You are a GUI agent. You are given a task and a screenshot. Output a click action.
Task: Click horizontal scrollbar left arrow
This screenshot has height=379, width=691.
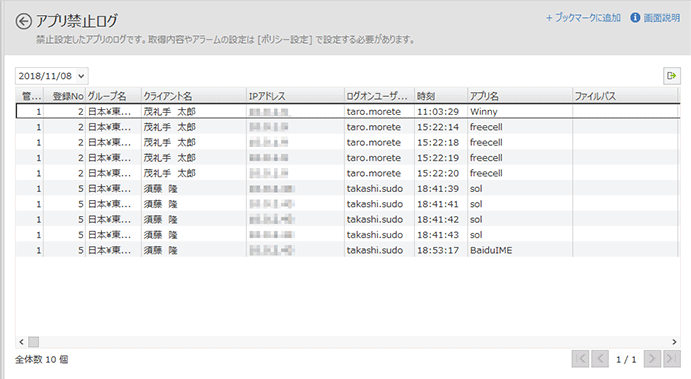[21, 342]
